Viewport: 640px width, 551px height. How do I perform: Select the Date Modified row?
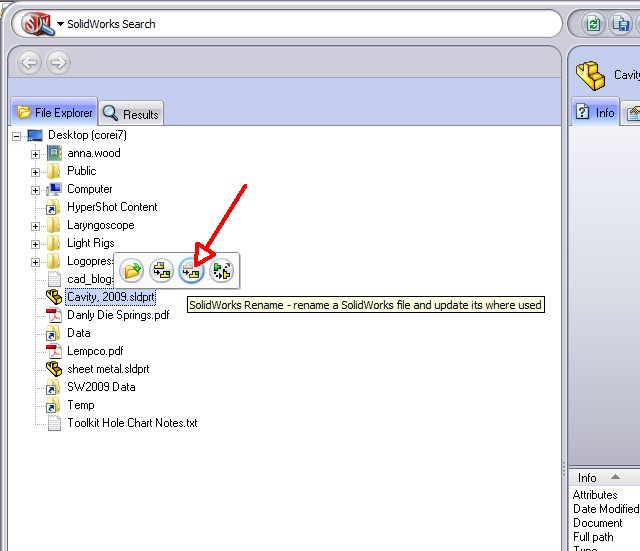(606, 509)
